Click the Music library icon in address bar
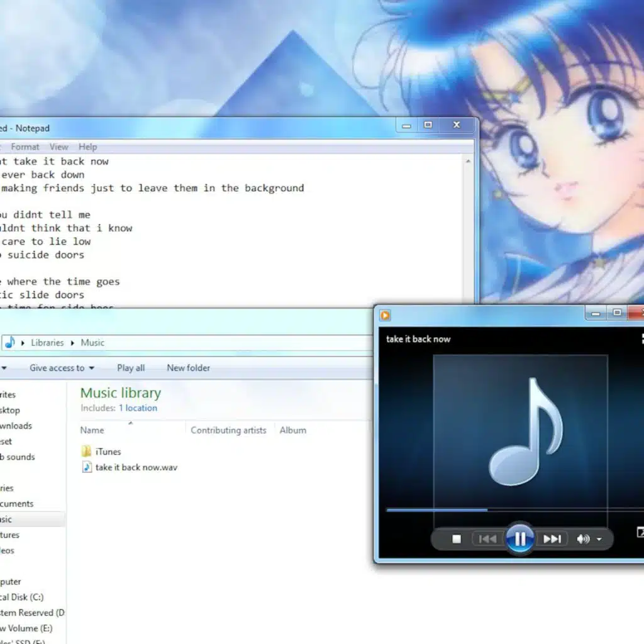The height and width of the screenshot is (644, 644). (x=9, y=343)
